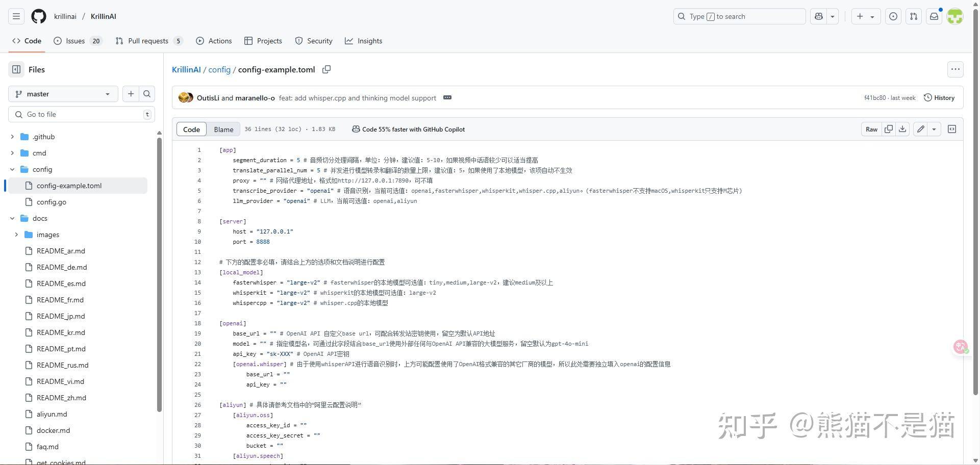Screen dimensions: 980x465
Task: Open the Raw file view
Action: [x=871, y=130]
